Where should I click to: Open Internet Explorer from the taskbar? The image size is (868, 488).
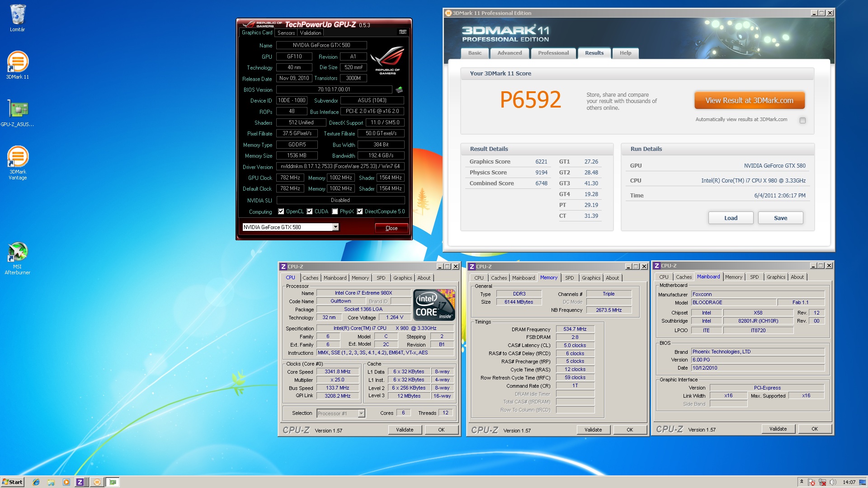coord(36,482)
